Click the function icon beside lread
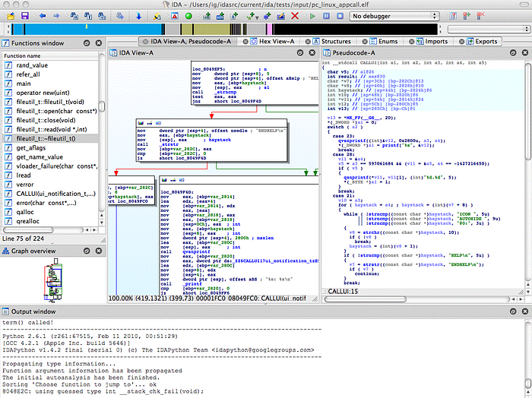 coord(8,175)
